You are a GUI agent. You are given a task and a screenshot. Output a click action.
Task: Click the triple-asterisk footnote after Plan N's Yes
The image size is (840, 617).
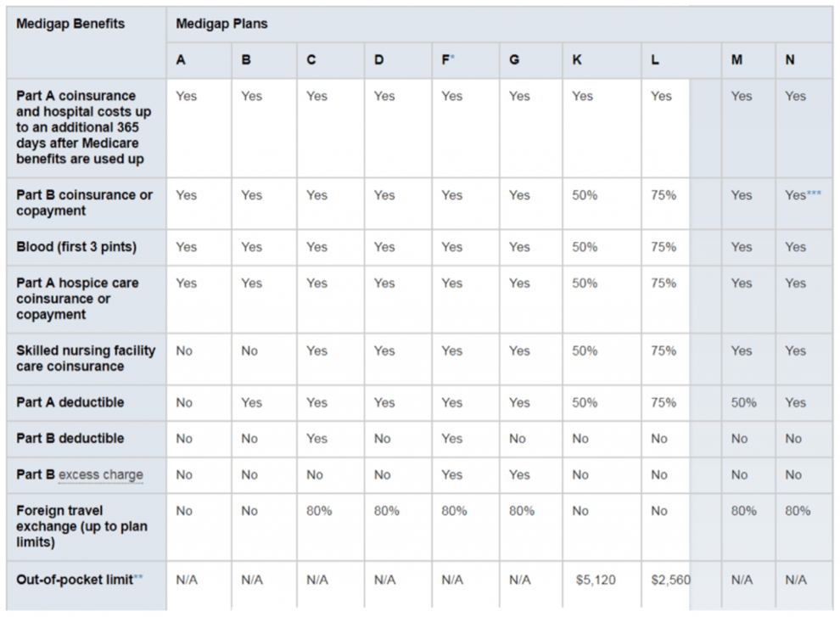[815, 194]
